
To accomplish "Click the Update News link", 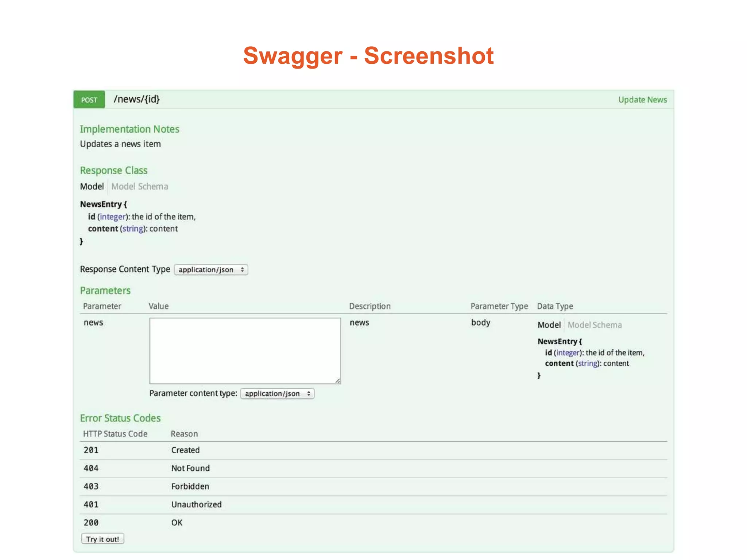I will pyautogui.click(x=642, y=100).
